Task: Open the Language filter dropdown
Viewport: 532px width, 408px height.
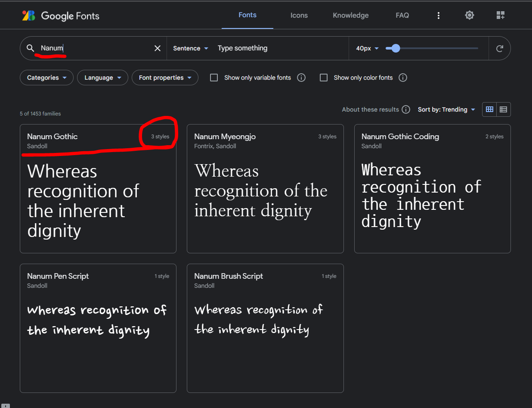Action: point(102,78)
